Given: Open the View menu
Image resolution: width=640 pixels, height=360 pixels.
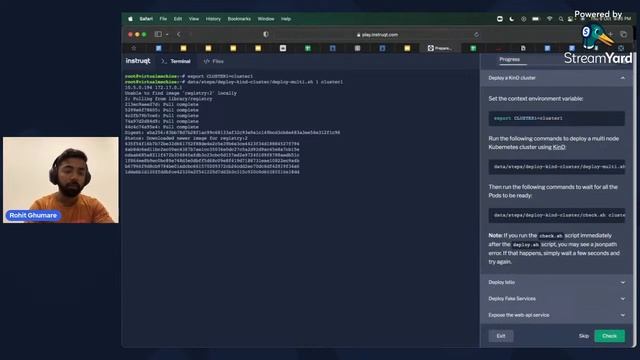Looking at the screenshot, I should (x=194, y=19).
